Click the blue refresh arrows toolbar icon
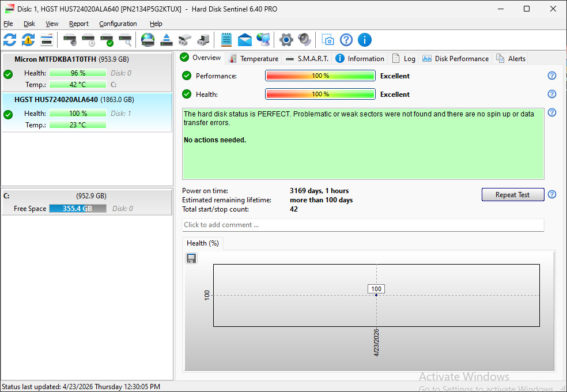 [x=10, y=40]
